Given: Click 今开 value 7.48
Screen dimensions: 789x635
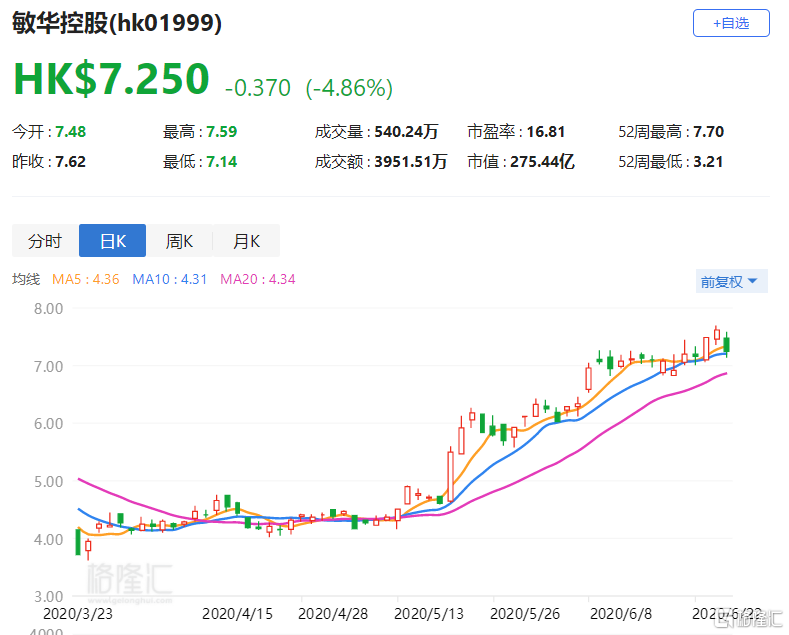Looking at the screenshot, I should (x=70, y=132).
